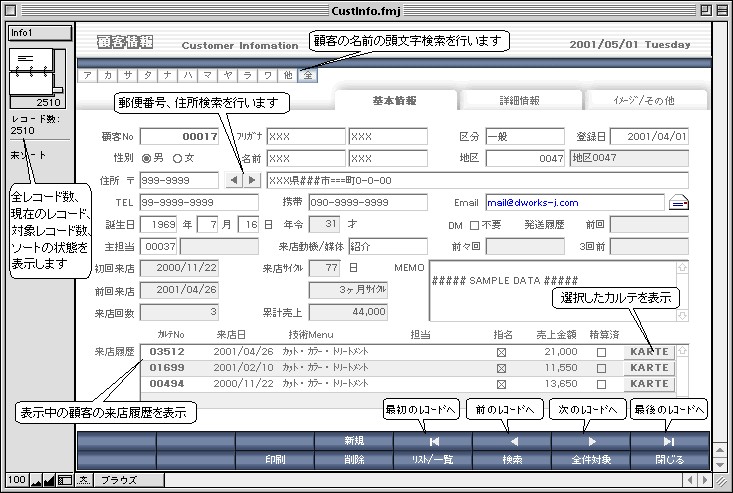Click visit history scroll up arrow

[x=682, y=350]
